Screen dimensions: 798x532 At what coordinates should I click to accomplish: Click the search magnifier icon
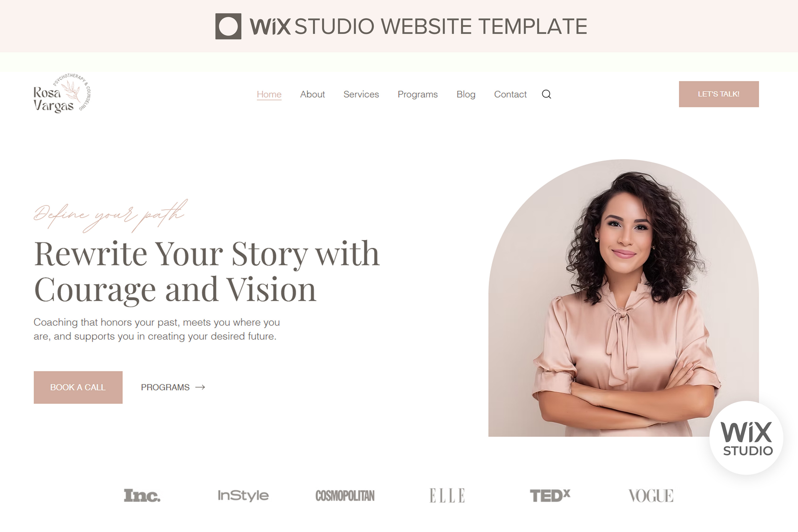point(546,94)
